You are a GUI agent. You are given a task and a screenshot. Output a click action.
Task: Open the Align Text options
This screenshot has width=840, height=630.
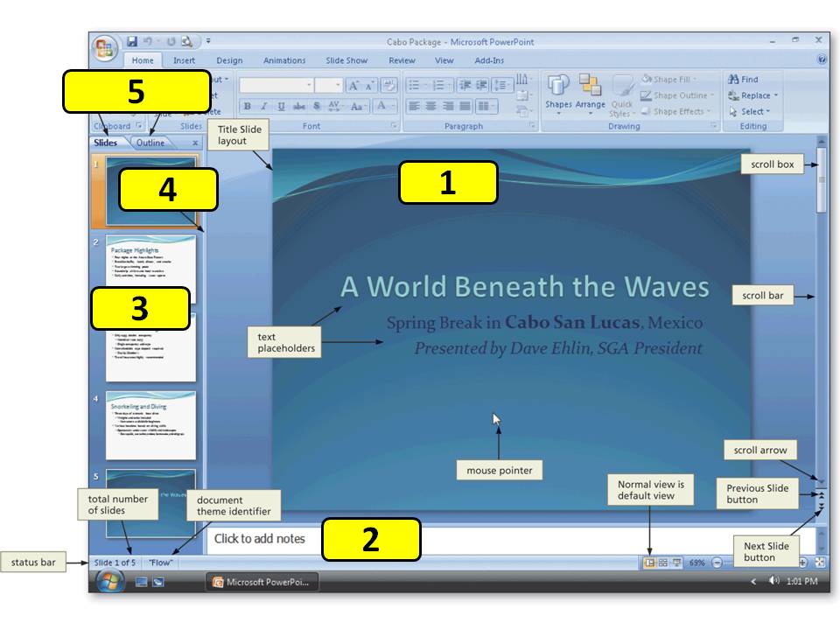point(524,96)
